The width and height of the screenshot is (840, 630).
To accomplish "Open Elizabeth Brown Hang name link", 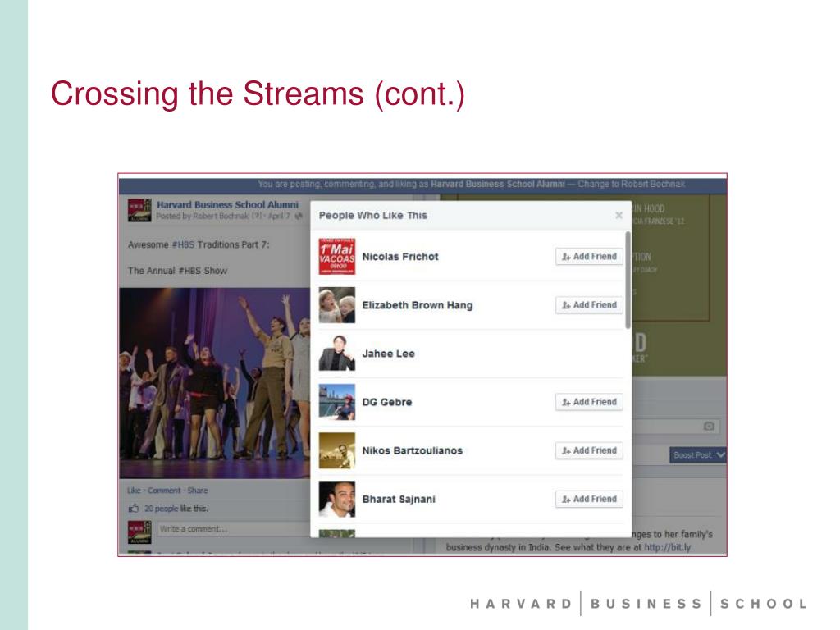I will tap(418, 305).
